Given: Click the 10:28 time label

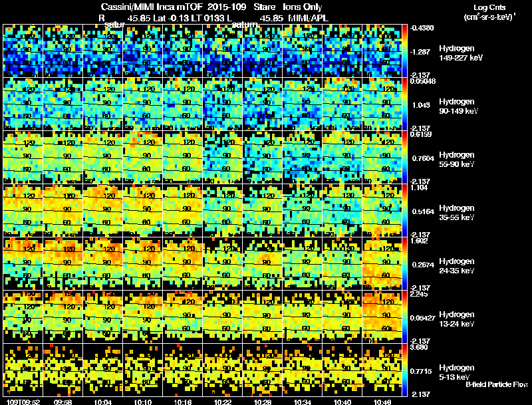Looking at the screenshot, I should (x=263, y=402).
